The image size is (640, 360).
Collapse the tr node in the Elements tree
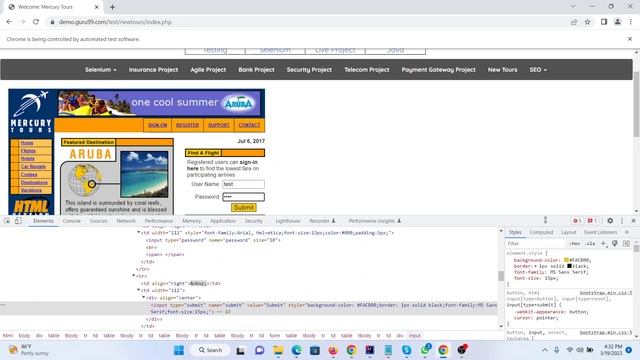(x=133, y=276)
